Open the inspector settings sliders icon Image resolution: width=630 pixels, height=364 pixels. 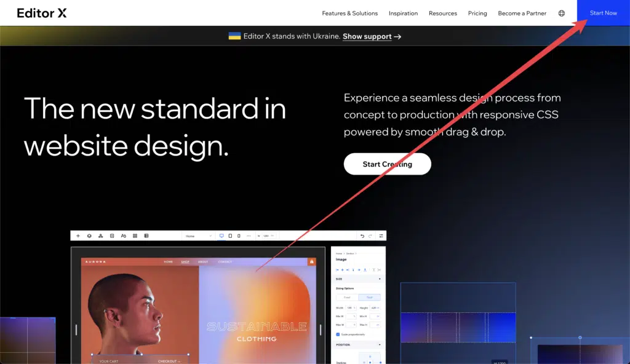(x=381, y=236)
